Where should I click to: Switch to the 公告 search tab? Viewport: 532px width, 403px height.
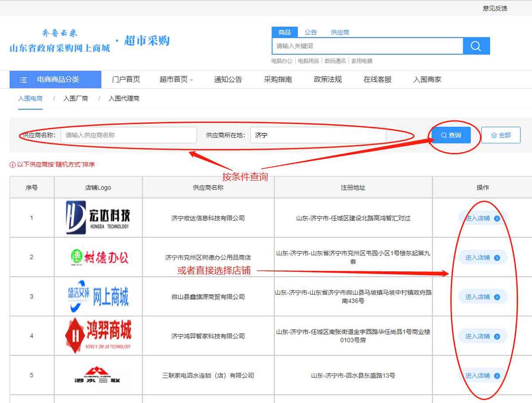coord(311,32)
